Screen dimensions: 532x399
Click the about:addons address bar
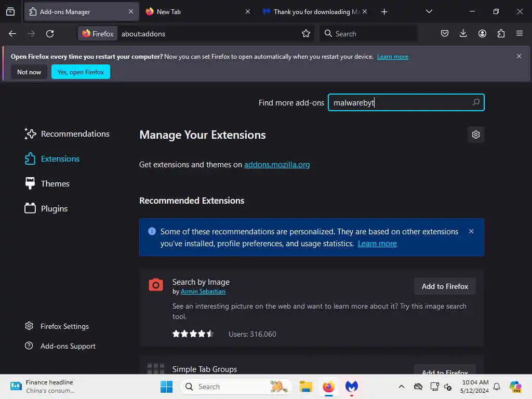(209, 34)
